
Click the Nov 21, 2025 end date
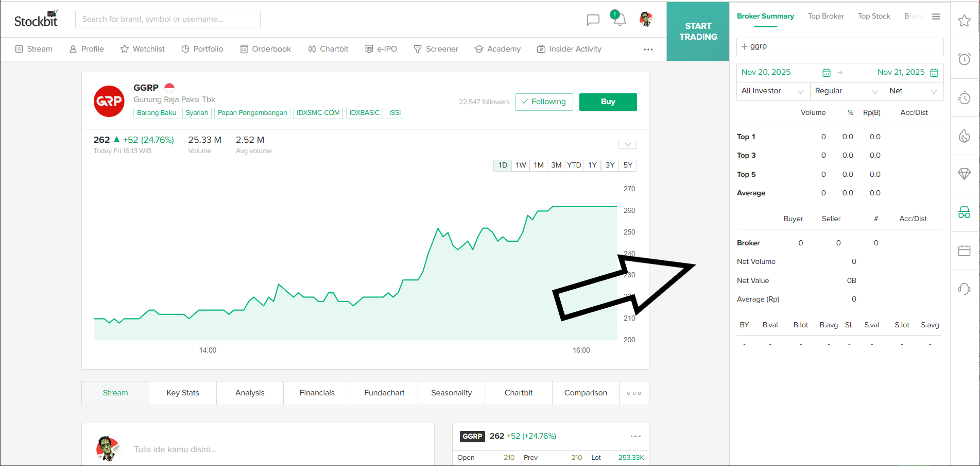pos(901,72)
